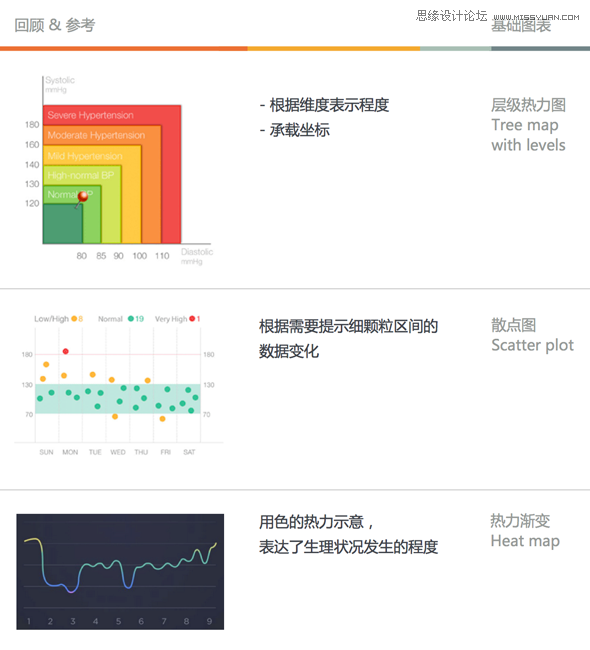Click the Heat map title text
The height and width of the screenshot is (650, 590).
(525, 541)
